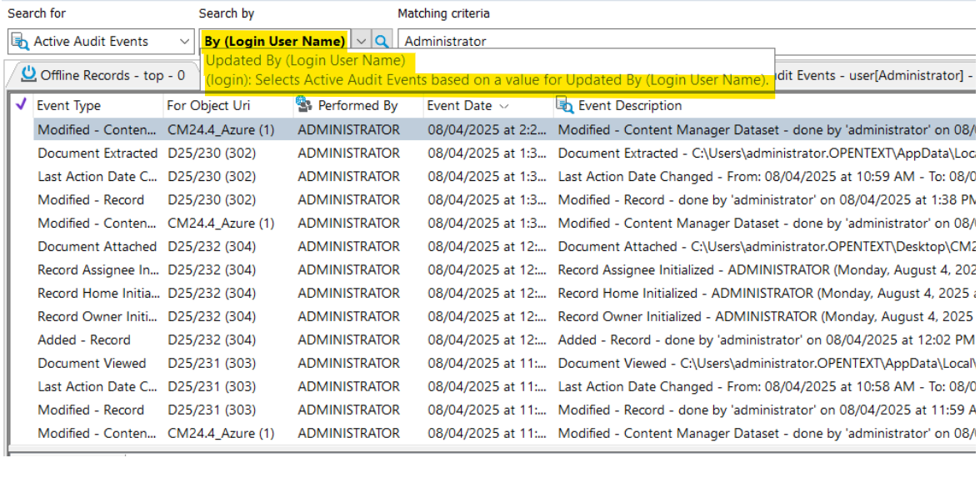Click the Document Viewed description path text
Viewport: 980px width, 478px height.
click(767, 364)
